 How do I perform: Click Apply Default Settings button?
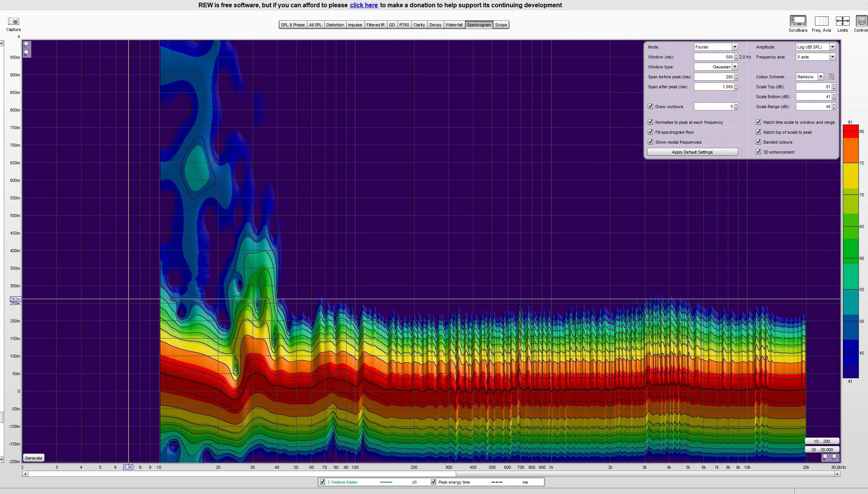[692, 152]
